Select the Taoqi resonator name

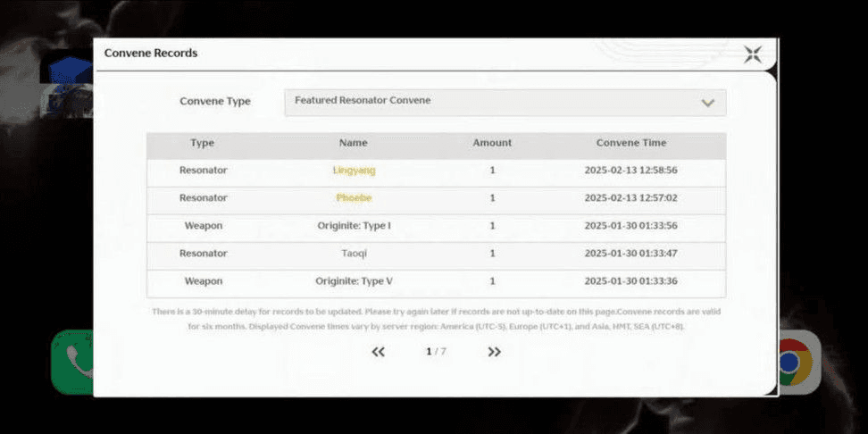point(355,254)
